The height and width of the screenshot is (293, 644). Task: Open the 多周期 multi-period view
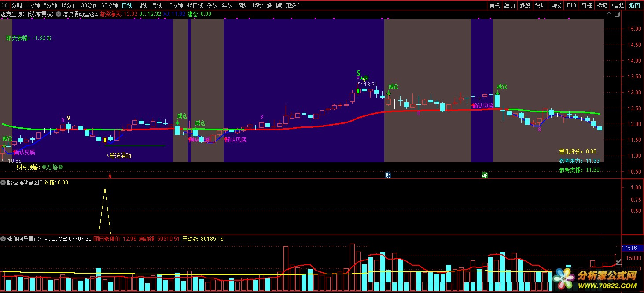tap(274, 5)
